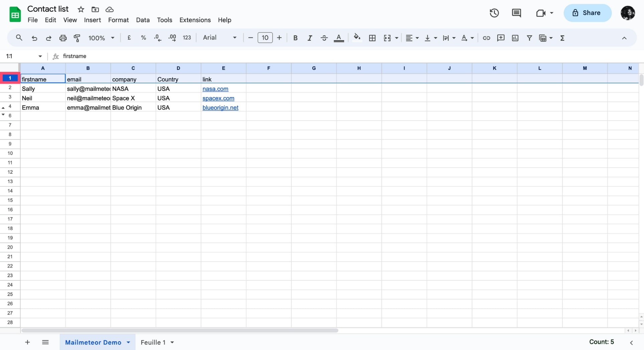The width and height of the screenshot is (644, 350).
Task: Open the account profile avatar
Action: click(x=628, y=13)
